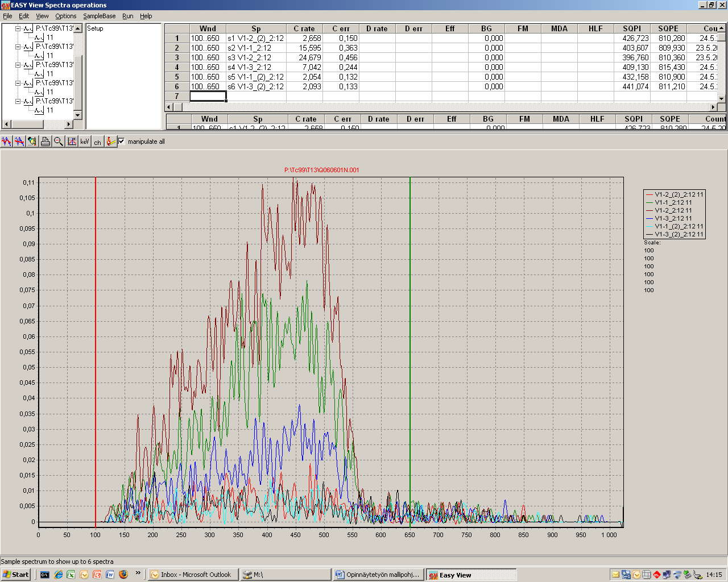
Task: Show more quick launch items chevron
Action: point(138,574)
